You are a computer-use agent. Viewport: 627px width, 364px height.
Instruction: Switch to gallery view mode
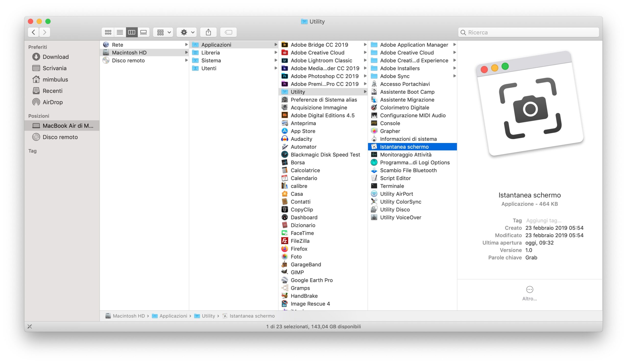pos(144,32)
